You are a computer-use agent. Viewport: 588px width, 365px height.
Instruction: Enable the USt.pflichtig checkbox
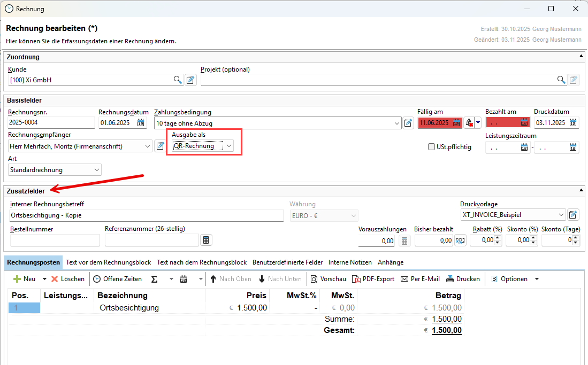[x=432, y=147]
